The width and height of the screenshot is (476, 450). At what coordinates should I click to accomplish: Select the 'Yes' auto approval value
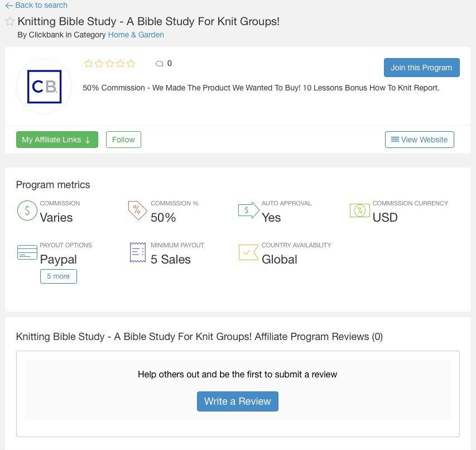[x=271, y=217]
